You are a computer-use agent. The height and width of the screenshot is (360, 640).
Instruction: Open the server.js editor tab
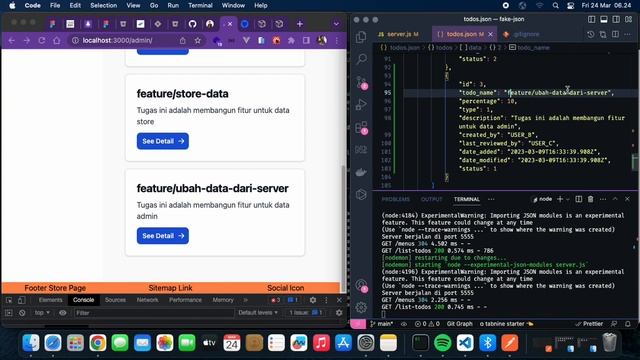click(399, 34)
